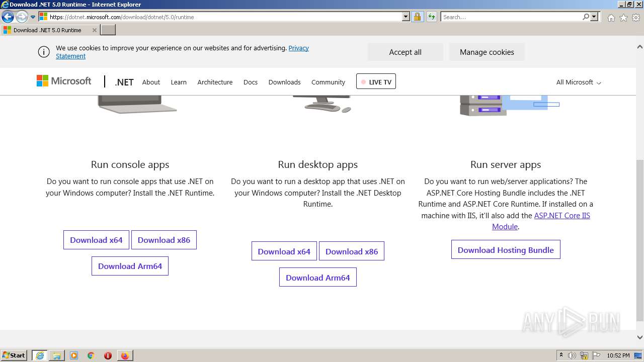Launch Opera from the taskbar

click(108, 355)
